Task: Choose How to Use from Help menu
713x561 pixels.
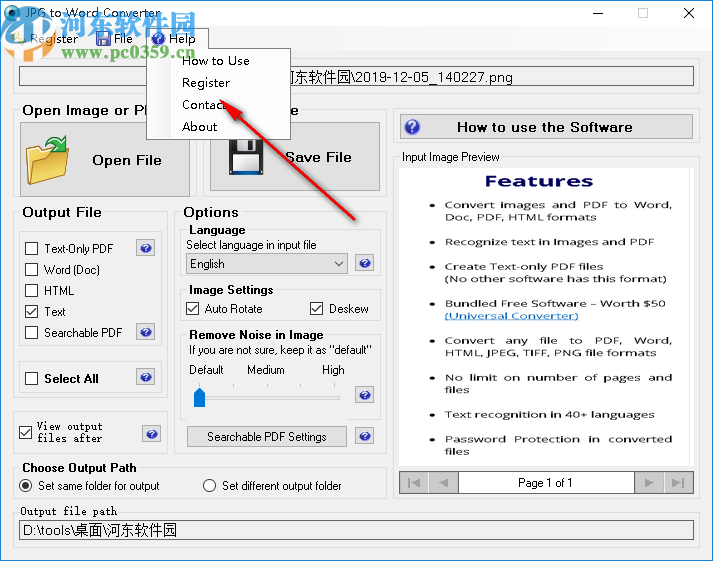Action: click(216, 61)
